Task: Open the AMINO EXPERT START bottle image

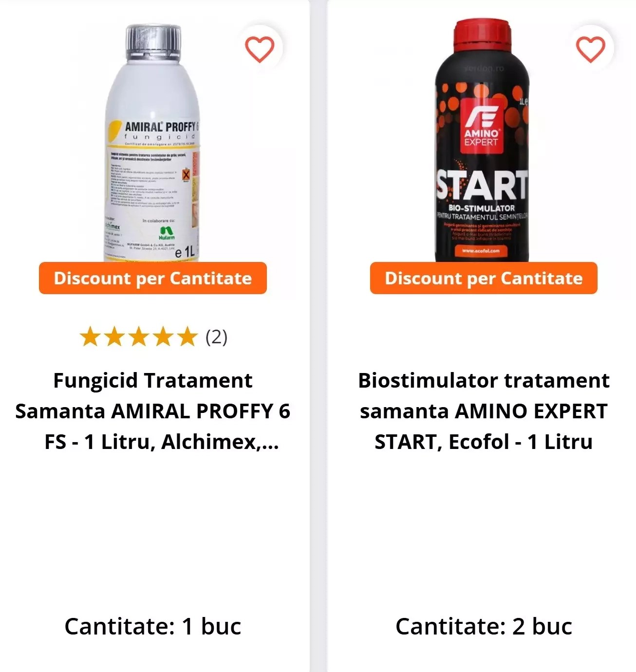Action: [x=483, y=141]
